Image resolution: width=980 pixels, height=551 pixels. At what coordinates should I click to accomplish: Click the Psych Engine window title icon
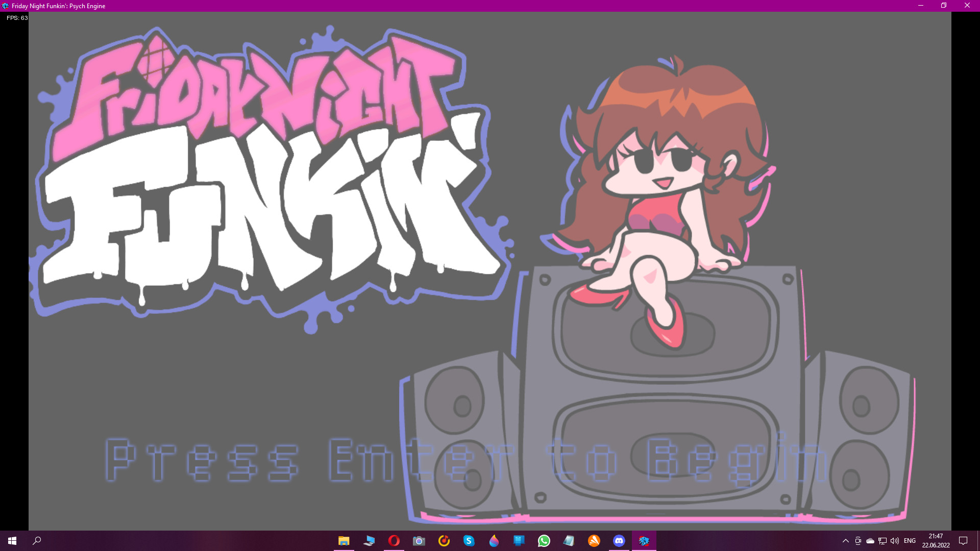click(5, 6)
